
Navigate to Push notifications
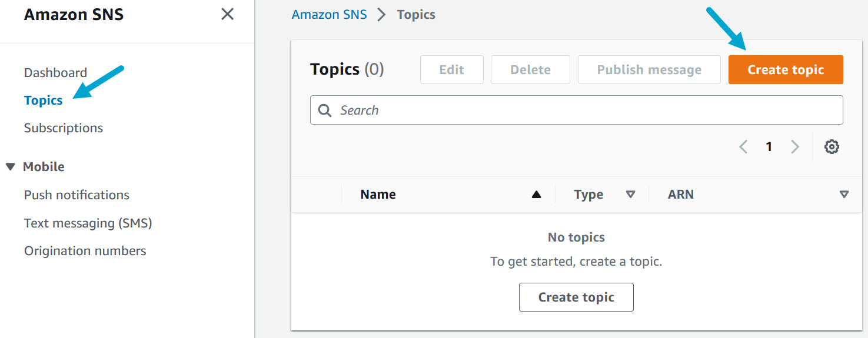click(77, 195)
